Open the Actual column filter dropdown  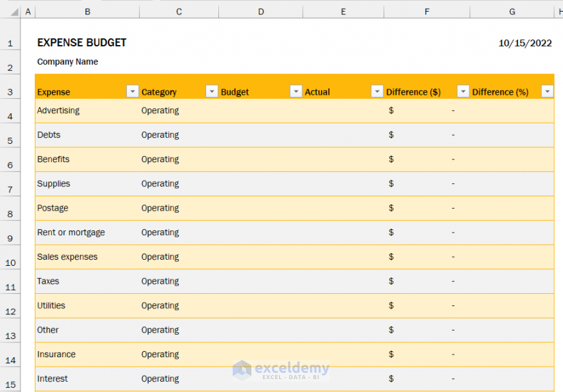(377, 91)
